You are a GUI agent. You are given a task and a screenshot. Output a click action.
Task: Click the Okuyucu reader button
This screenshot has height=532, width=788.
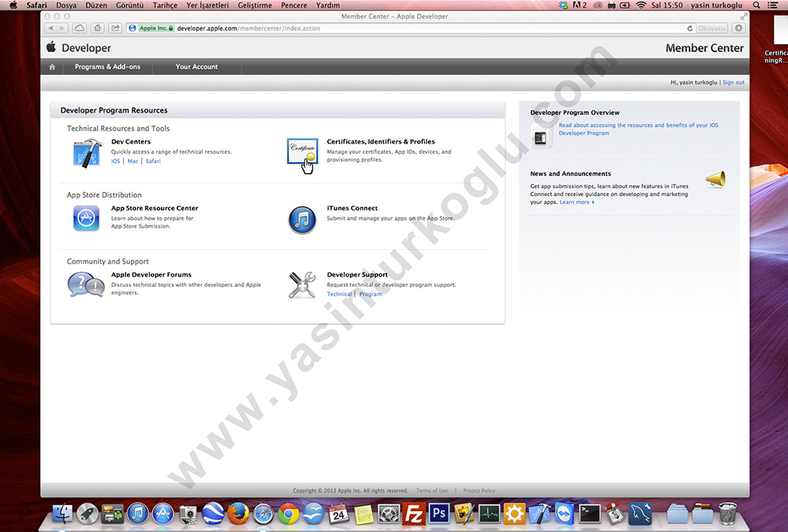click(x=712, y=28)
